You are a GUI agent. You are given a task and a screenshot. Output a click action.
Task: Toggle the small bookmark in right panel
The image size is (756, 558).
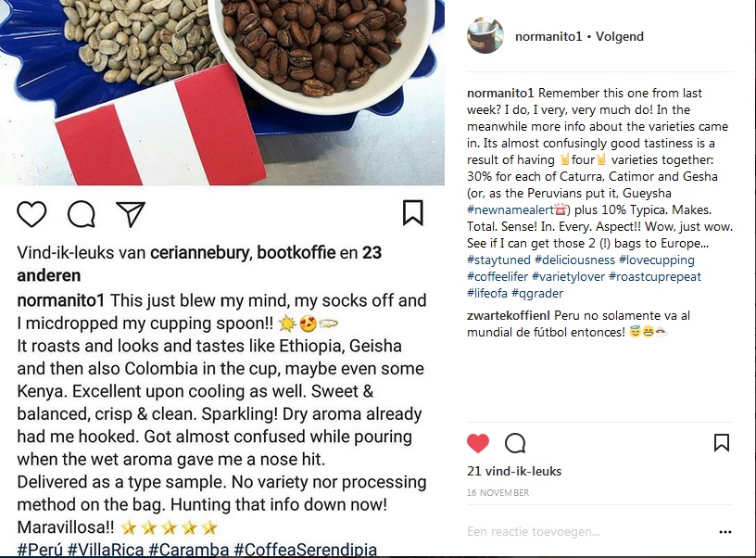click(x=722, y=442)
